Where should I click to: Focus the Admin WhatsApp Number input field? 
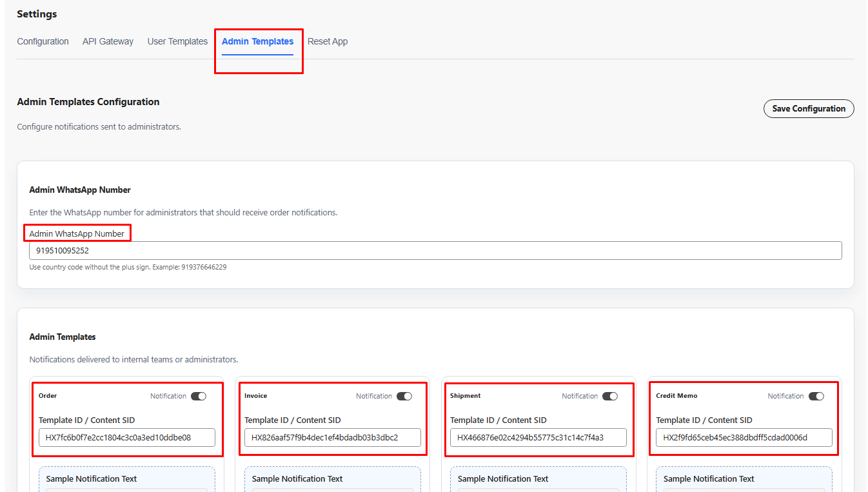pyautogui.click(x=435, y=250)
